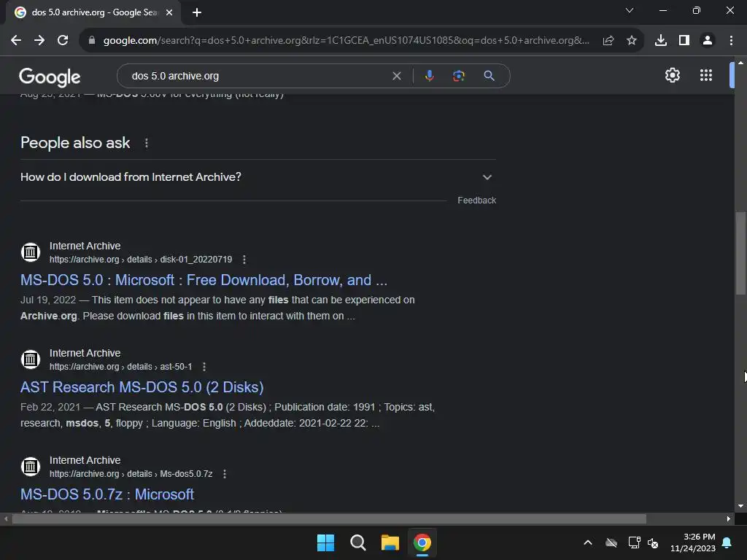The height and width of the screenshot is (560, 747).
Task: Click the horizontal scrollbar thumb
Action: [x=329, y=519]
